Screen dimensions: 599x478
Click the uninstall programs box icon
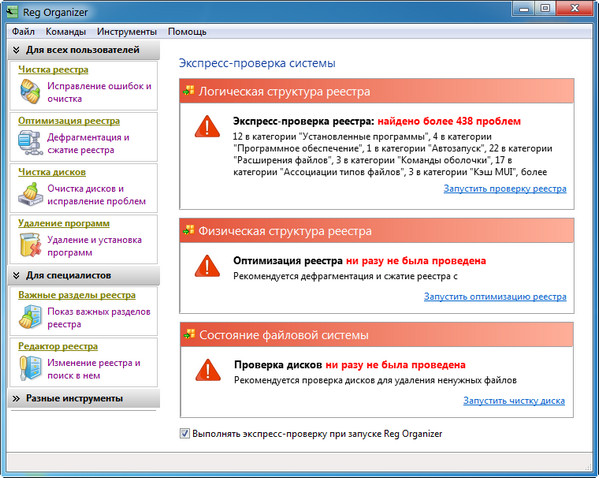tap(30, 245)
